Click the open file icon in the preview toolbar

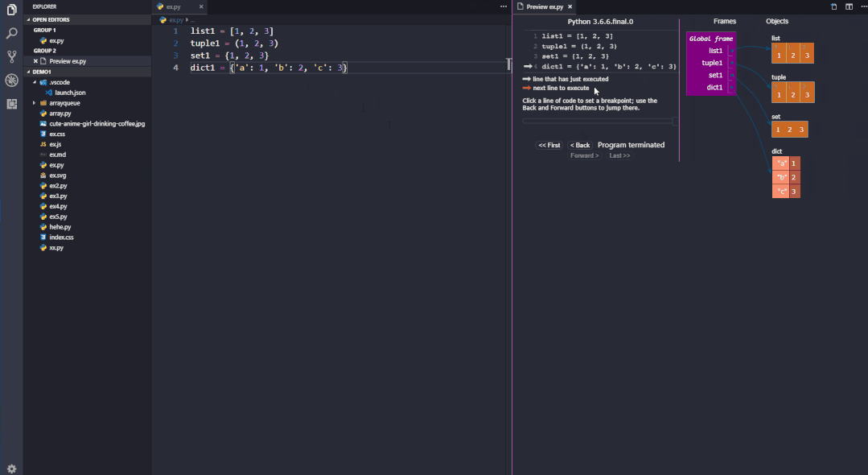(833, 6)
